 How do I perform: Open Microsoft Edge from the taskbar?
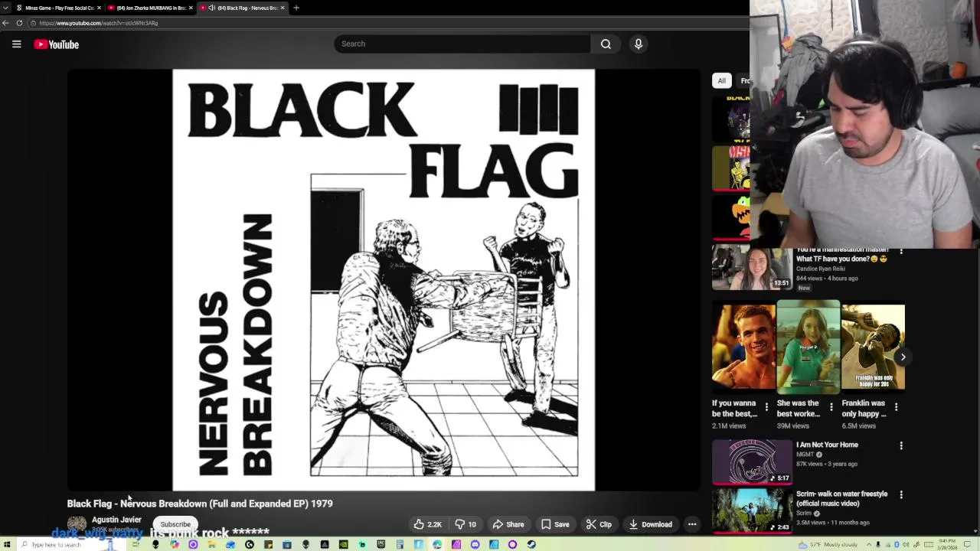coord(437,544)
